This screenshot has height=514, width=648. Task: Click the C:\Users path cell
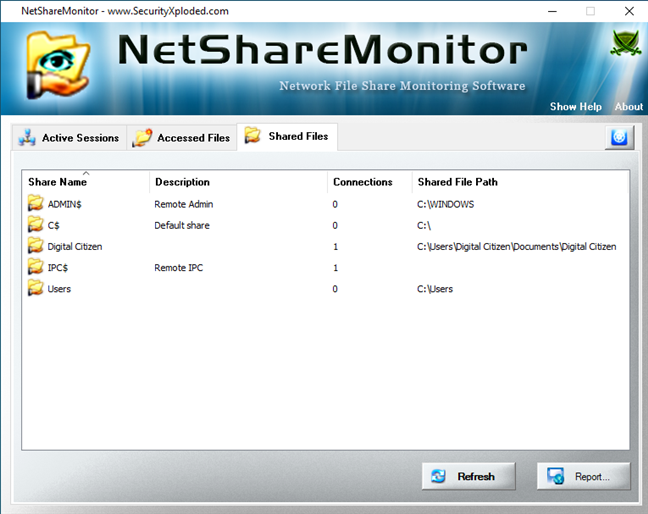435,289
